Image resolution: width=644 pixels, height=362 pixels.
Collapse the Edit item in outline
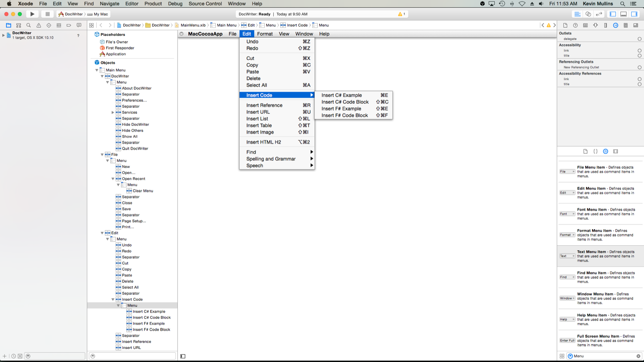tap(102, 233)
